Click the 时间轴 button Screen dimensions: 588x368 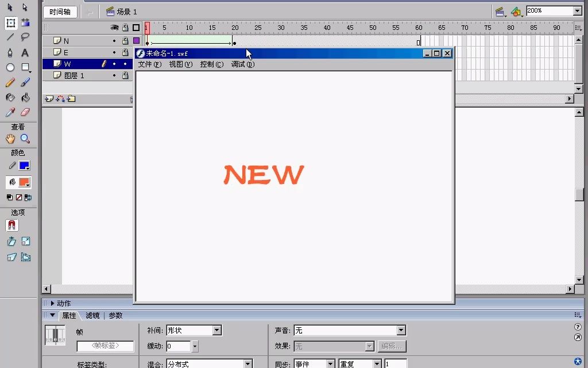tap(60, 11)
